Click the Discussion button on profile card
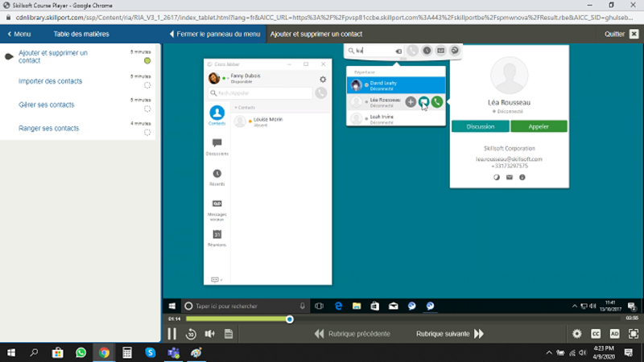Image resolution: width=644 pixels, height=362 pixels. pyautogui.click(x=480, y=126)
